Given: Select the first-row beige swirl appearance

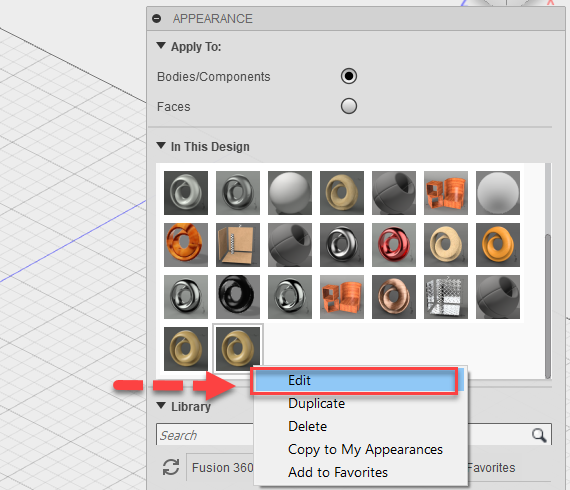Looking at the screenshot, I should (x=342, y=193).
